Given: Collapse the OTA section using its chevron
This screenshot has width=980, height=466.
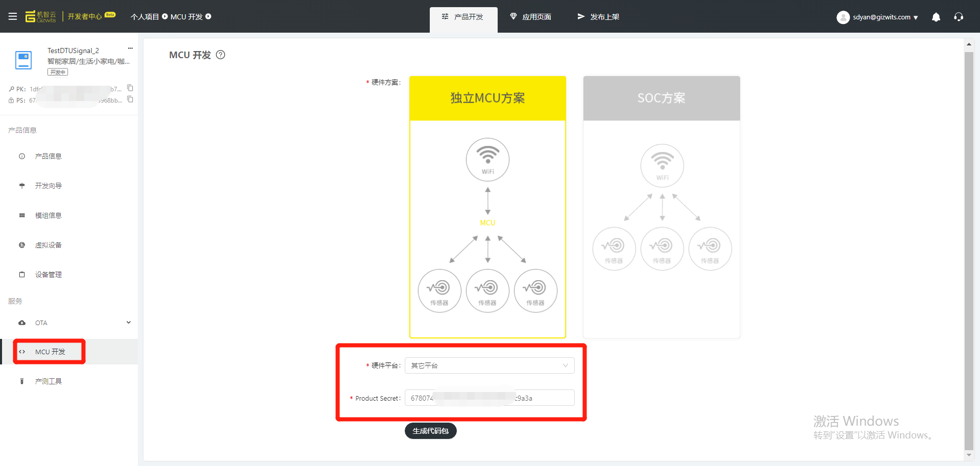Looking at the screenshot, I should (129, 322).
